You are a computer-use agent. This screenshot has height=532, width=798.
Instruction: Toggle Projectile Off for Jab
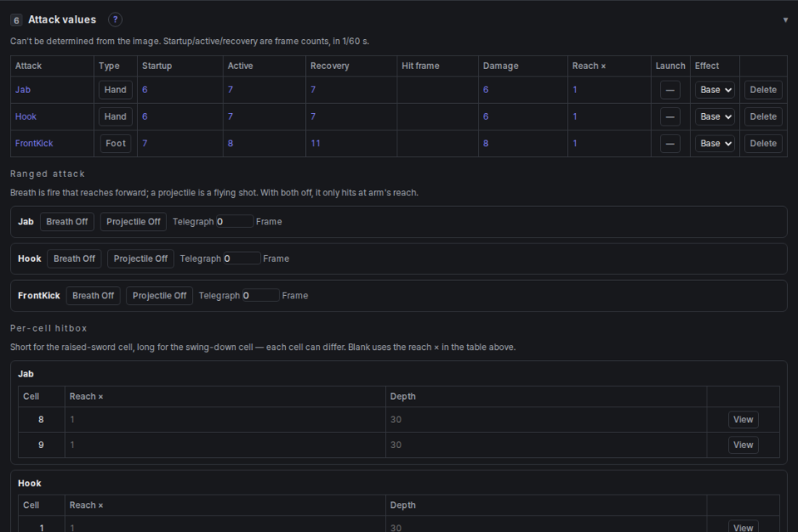[133, 222]
